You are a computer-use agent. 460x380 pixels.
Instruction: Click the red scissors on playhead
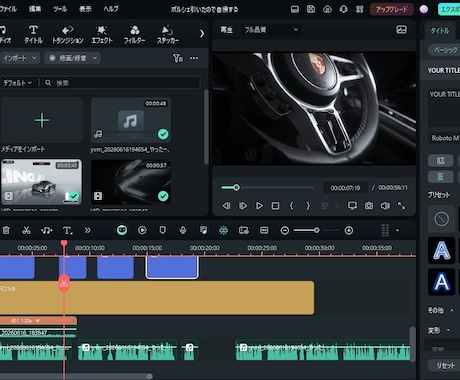point(64,284)
